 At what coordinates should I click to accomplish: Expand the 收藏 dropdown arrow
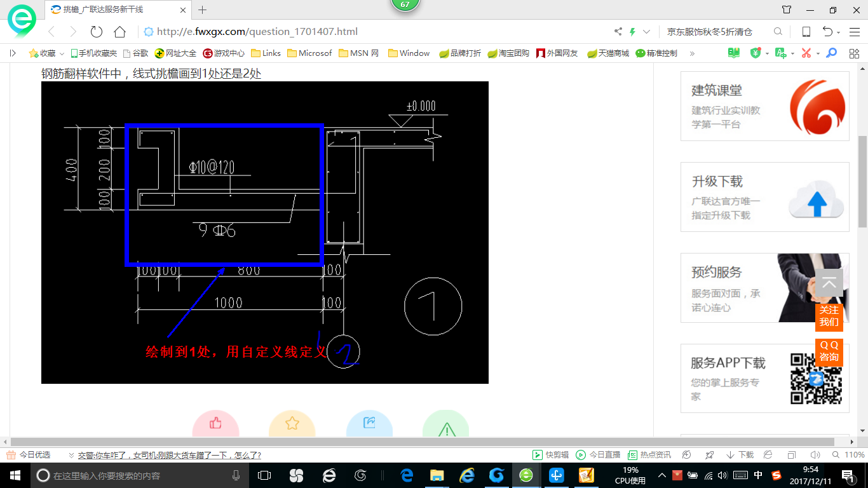pos(62,54)
